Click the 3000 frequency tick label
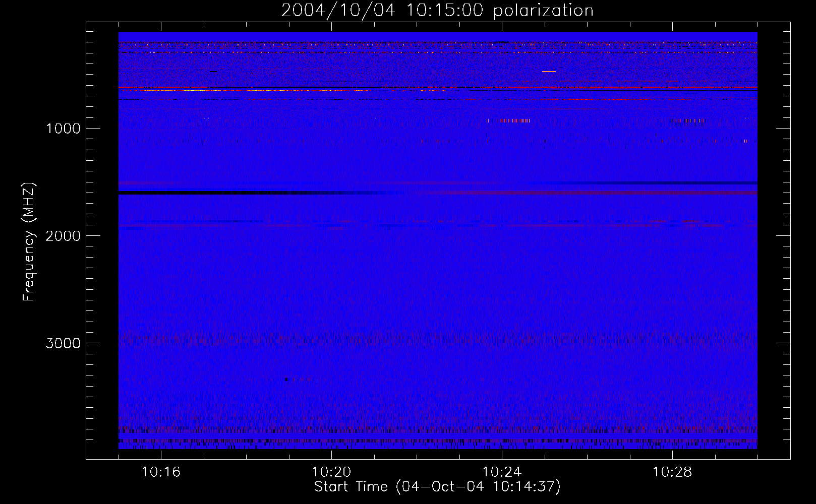 [x=63, y=343]
